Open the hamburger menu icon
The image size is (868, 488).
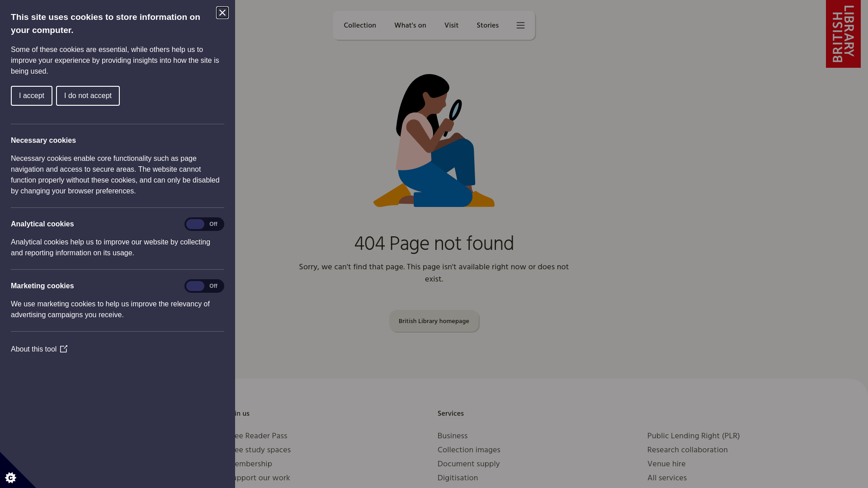(x=521, y=25)
